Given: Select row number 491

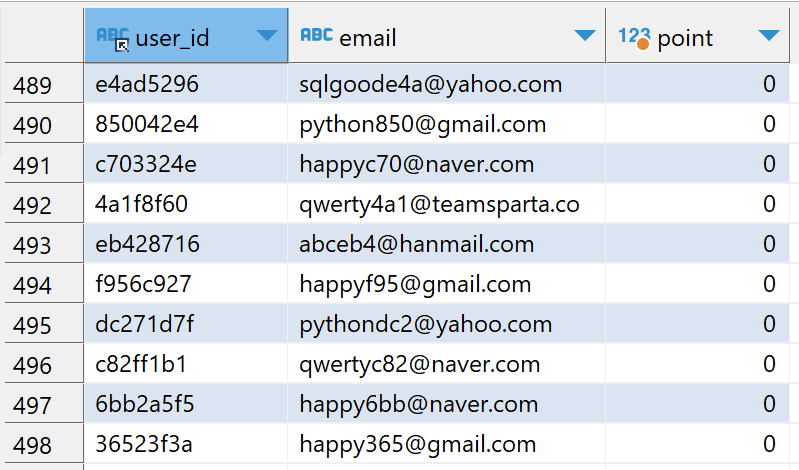Looking at the screenshot, I should click(x=44, y=164).
